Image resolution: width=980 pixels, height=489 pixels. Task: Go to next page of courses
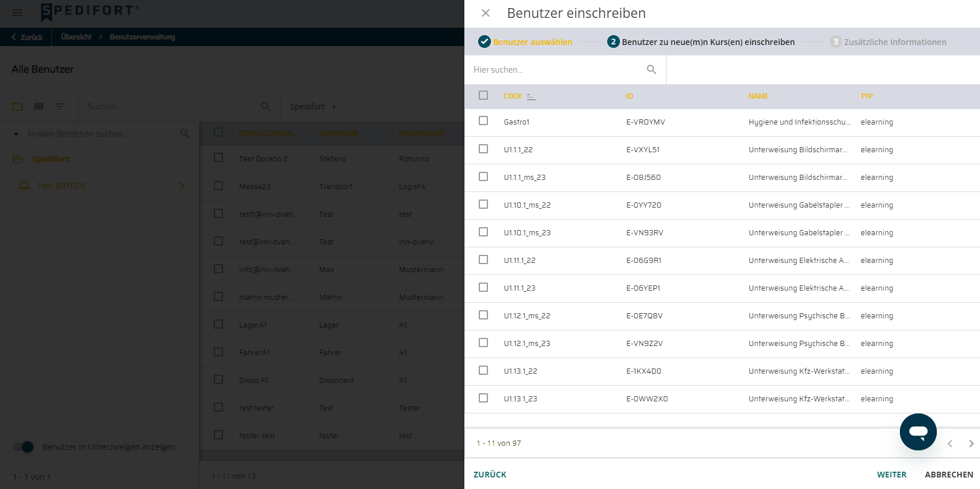pos(971,443)
